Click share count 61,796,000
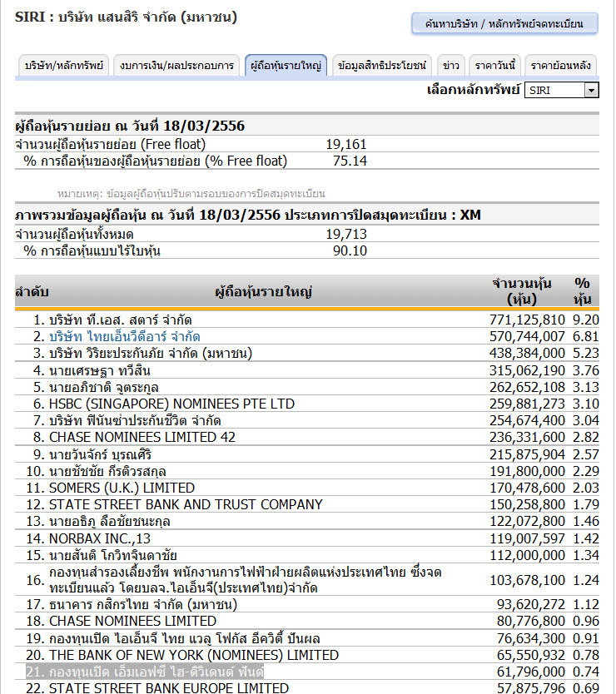The image size is (616, 694). pyautogui.click(x=530, y=672)
